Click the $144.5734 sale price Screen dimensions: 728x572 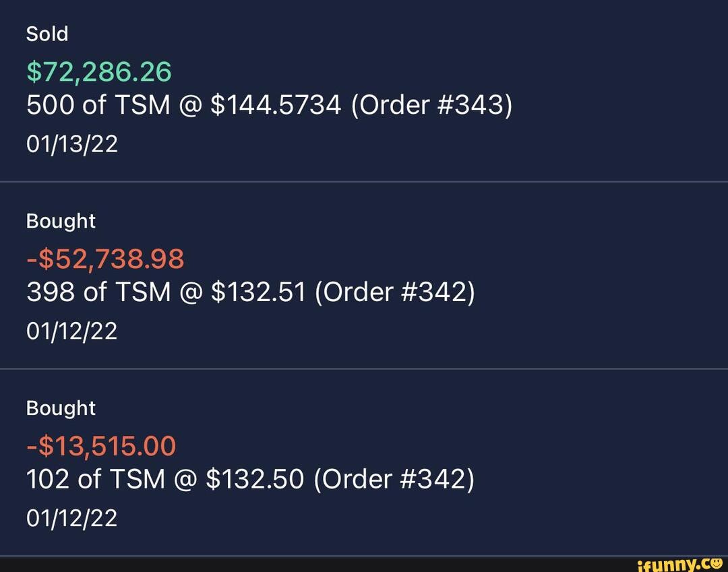pos(276,106)
